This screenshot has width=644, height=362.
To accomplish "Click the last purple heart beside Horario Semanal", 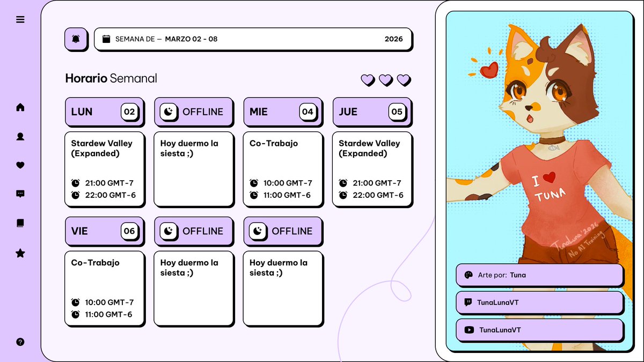I will coord(404,80).
